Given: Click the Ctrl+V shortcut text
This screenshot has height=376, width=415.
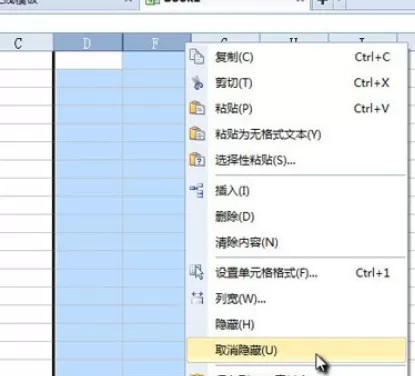Looking at the screenshot, I should (371, 108).
